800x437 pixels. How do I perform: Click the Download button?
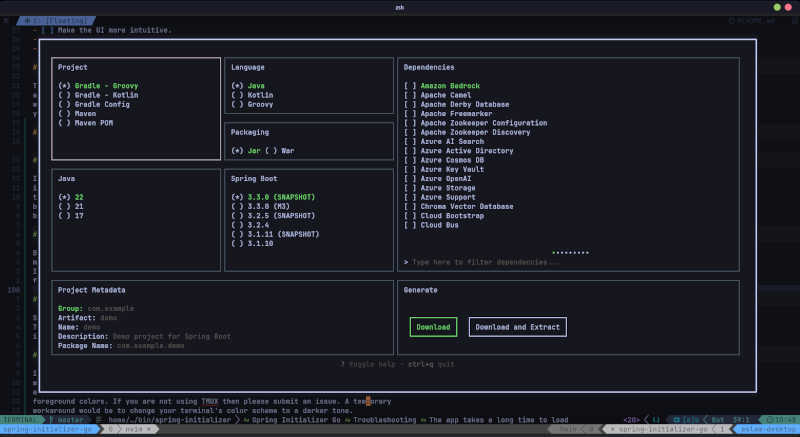coord(433,327)
